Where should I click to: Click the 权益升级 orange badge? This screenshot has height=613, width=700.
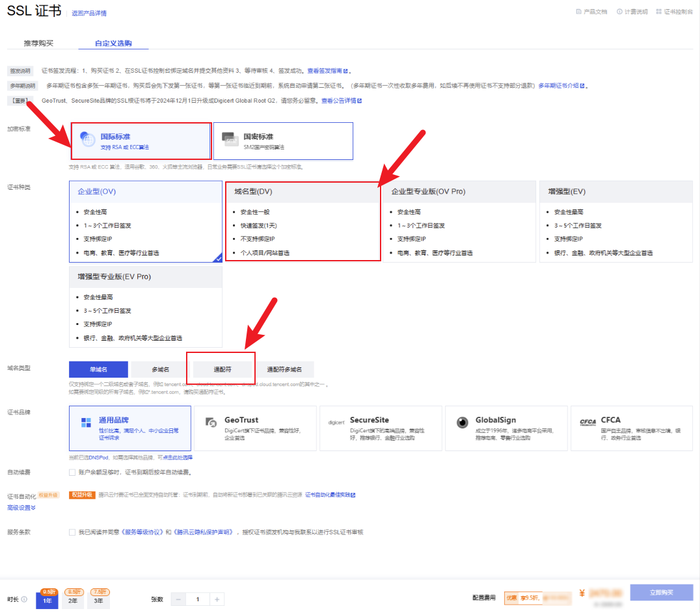[x=82, y=495]
